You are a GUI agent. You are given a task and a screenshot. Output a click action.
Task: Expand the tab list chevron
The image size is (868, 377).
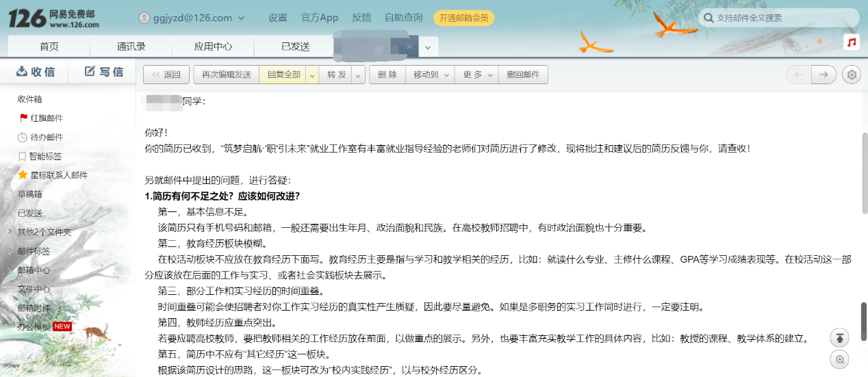(428, 47)
